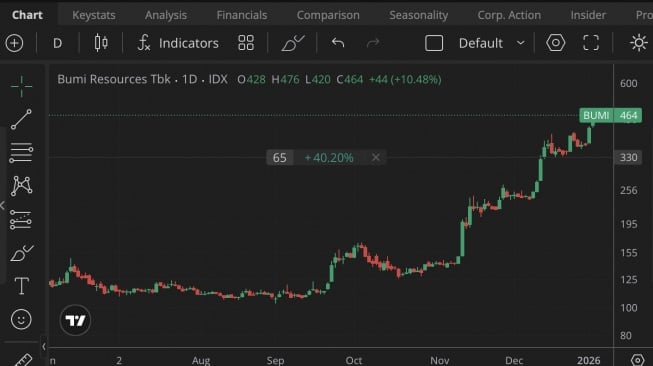Click the O428 open value
Screen dimensions: 653x366
point(251,80)
